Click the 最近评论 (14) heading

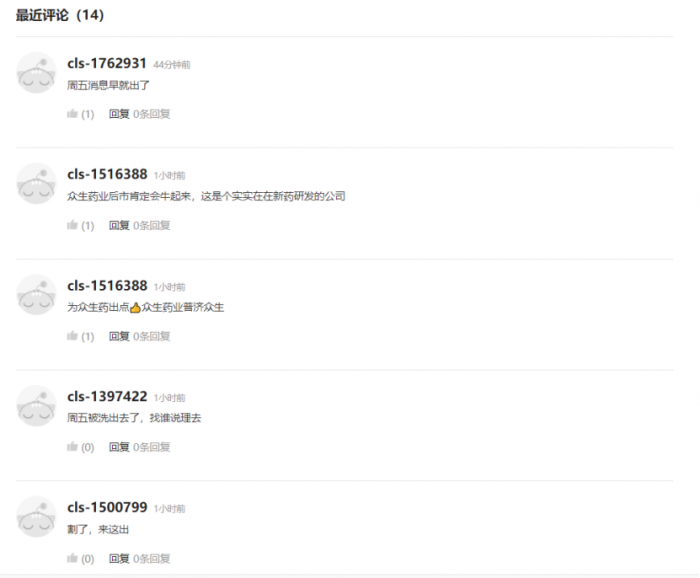[x=60, y=15]
